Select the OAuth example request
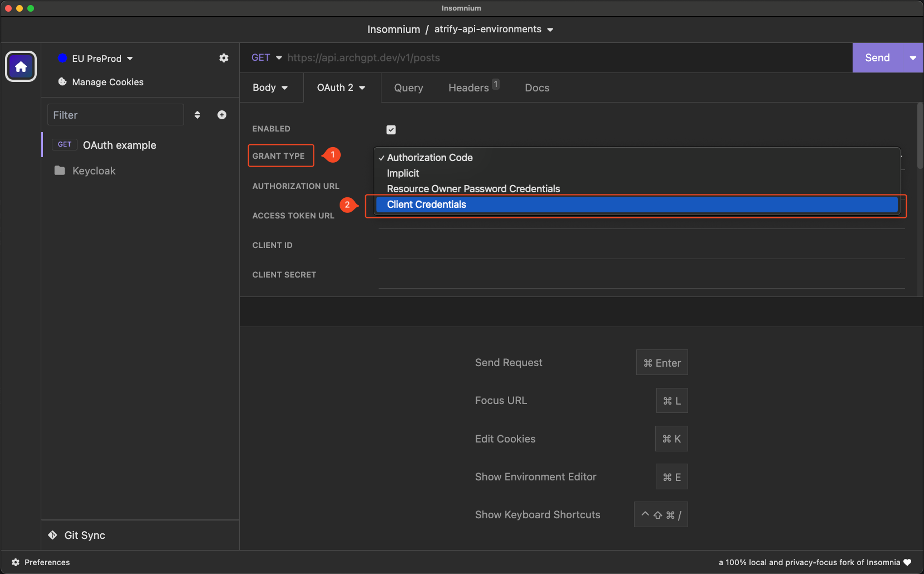The width and height of the screenshot is (924, 574). (119, 145)
